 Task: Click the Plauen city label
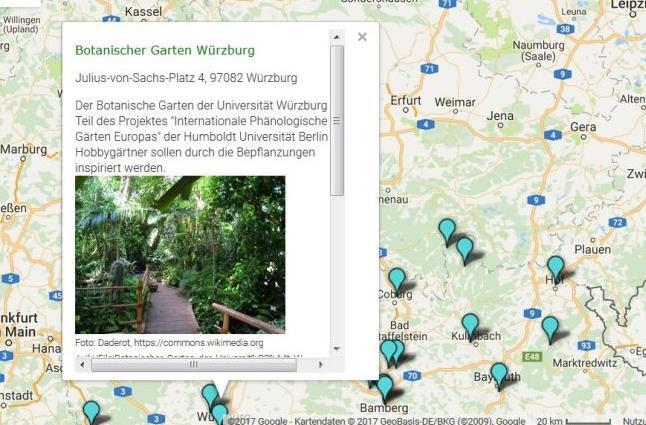point(592,250)
